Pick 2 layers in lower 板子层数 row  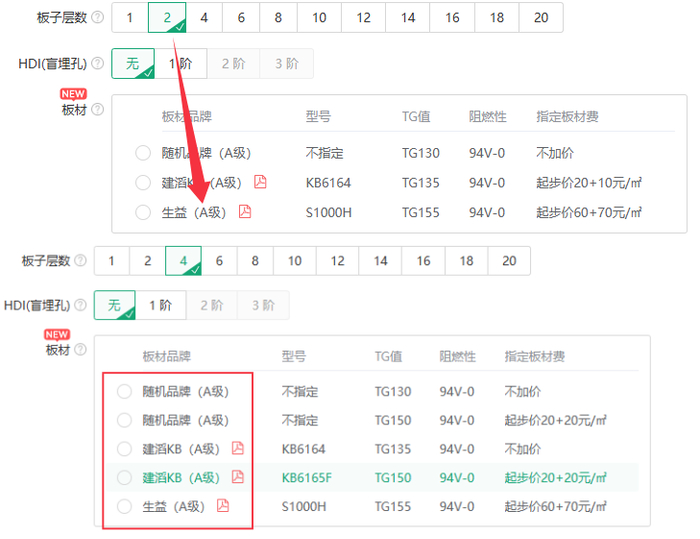(148, 261)
